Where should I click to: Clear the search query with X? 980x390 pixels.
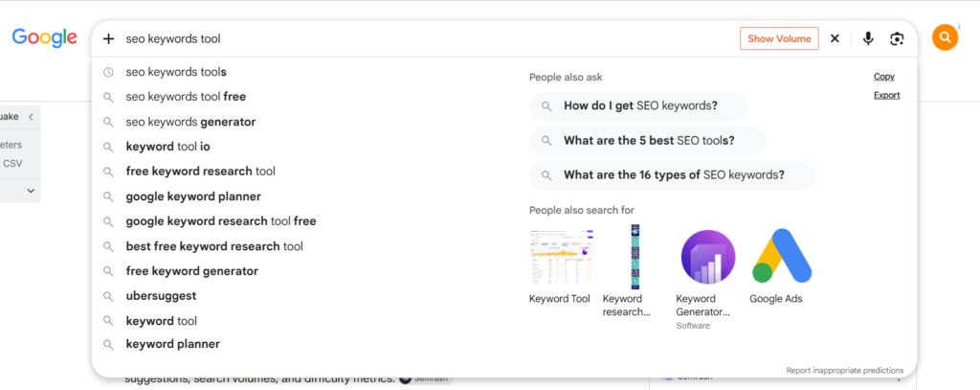835,39
